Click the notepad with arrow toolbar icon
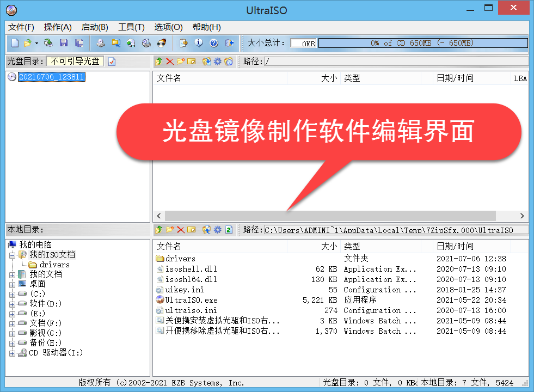 [x=183, y=43]
